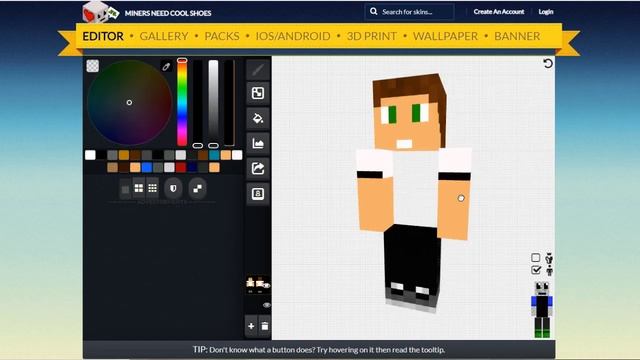Select the square selection tool below pencil
Viewport: 640px width, 360px height.
point(258,93)
